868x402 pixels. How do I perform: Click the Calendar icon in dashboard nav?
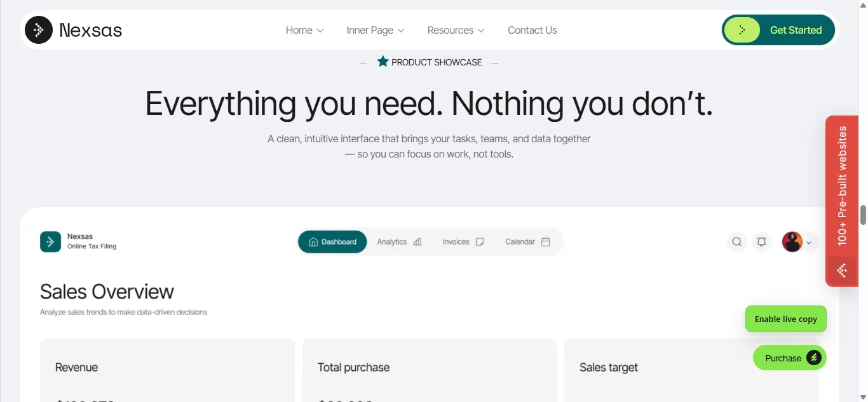[545, 242]
